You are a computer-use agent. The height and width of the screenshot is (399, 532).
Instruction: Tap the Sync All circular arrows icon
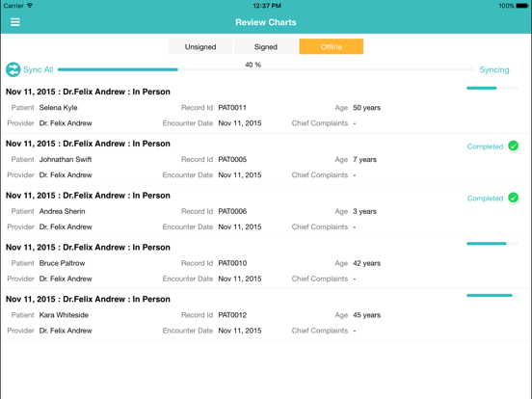point(13,69)
